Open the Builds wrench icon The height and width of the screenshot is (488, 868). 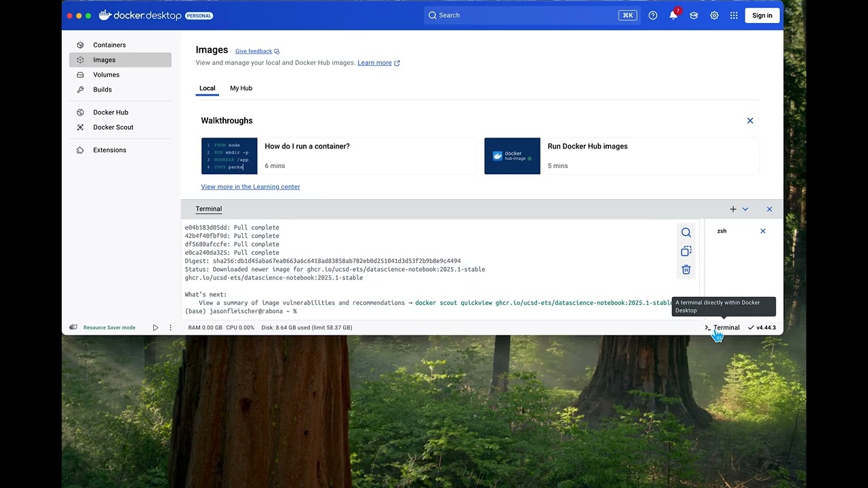coord(80,89)
